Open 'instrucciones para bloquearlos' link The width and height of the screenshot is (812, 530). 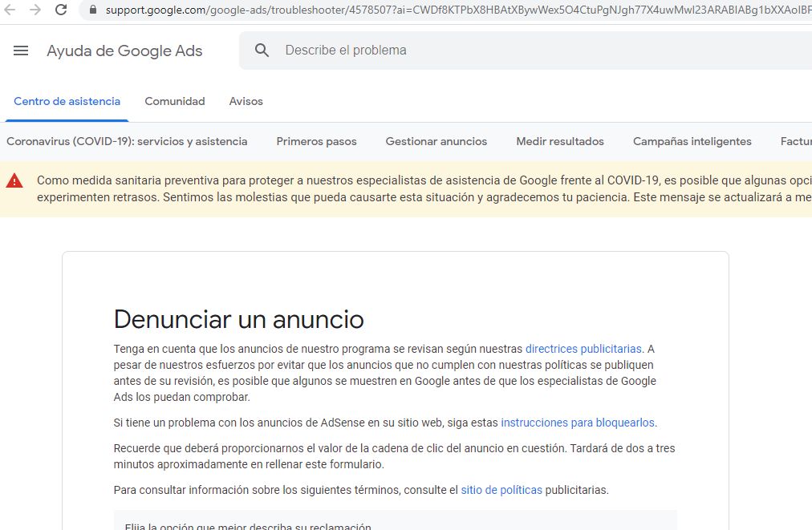tap(578, 423)
